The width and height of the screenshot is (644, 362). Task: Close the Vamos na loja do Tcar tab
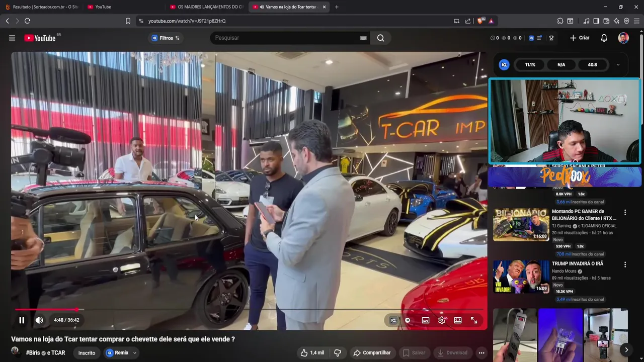pos(324,7)
